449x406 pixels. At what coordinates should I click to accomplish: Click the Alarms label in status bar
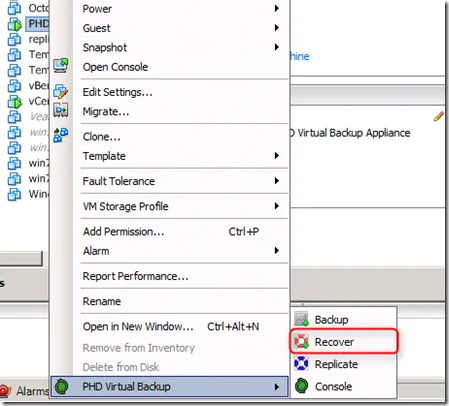click(x=32, y=391)
